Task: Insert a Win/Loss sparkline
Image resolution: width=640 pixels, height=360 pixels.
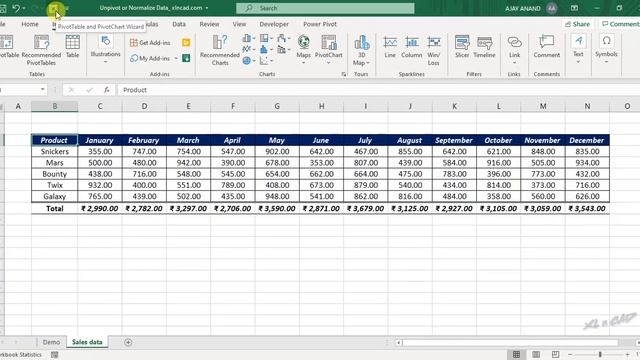Action: point(433,50)
